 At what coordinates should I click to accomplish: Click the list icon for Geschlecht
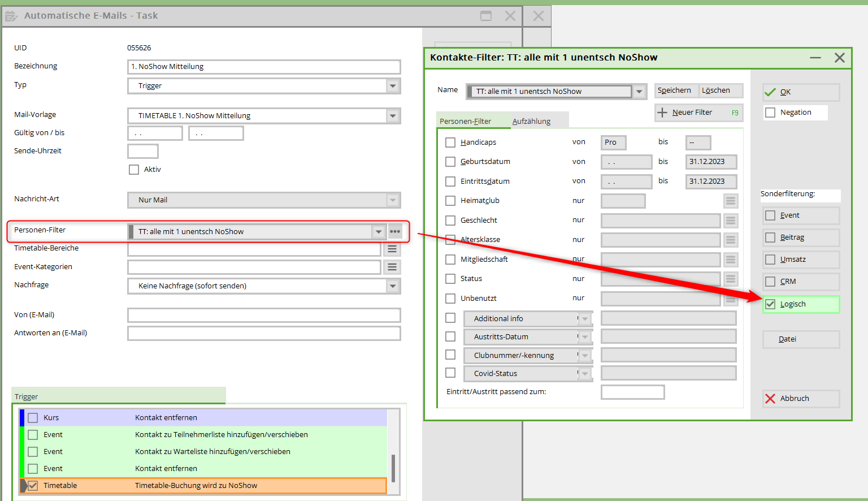730,221
